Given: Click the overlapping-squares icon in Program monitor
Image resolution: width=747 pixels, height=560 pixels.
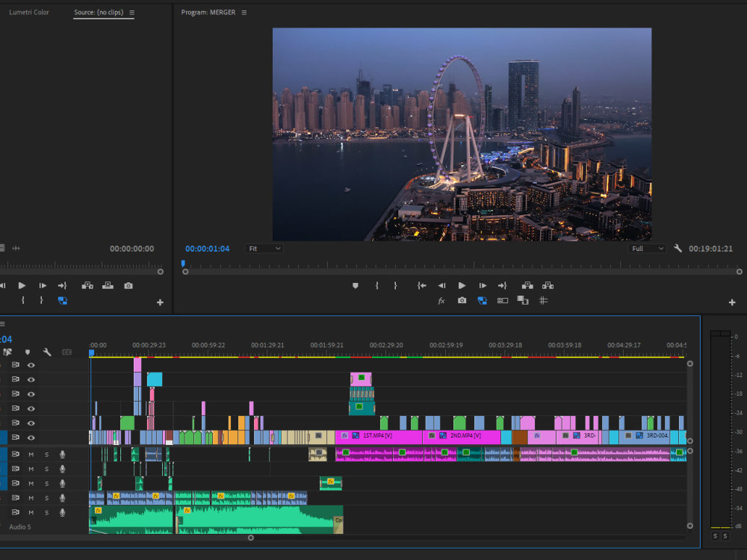Looking at the screenshot, I should click(x=523, y=300).
